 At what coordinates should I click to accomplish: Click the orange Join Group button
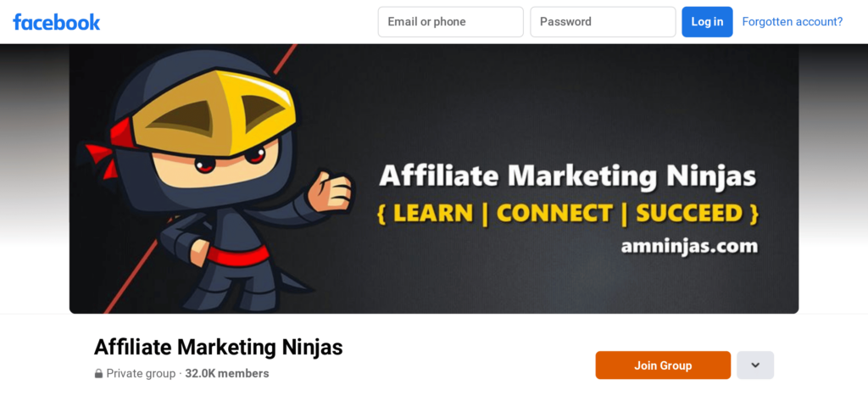pos(663,365)
